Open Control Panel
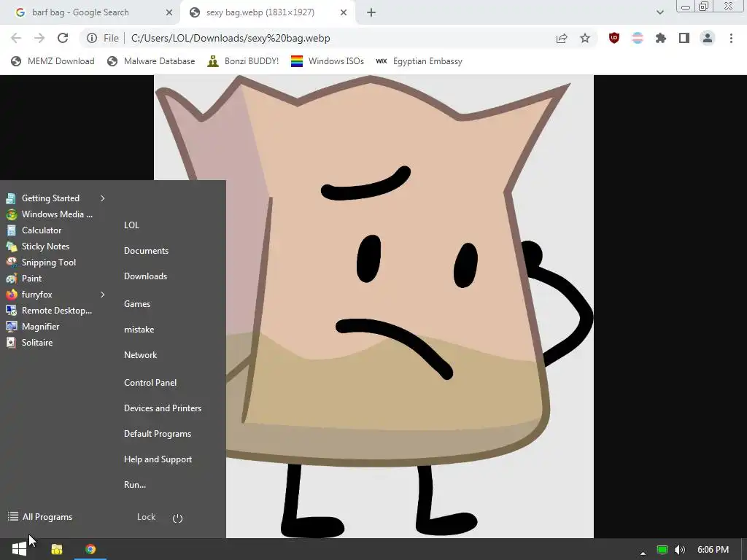The image size is (747, 560). tap(150, 383)
